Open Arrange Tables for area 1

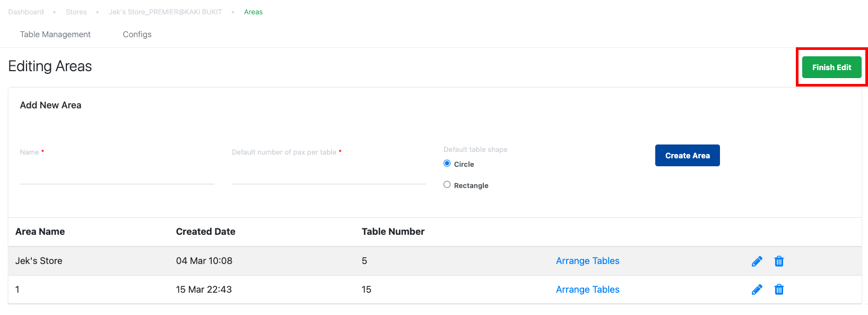588,290
